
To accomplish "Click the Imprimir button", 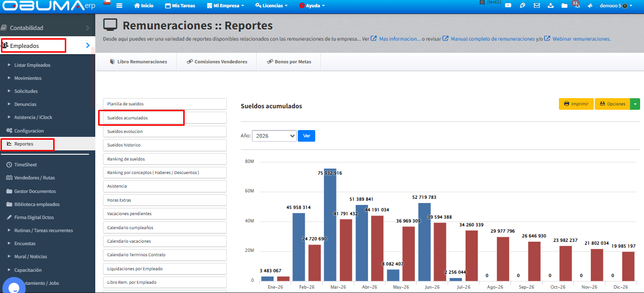I will pos(576,104).
